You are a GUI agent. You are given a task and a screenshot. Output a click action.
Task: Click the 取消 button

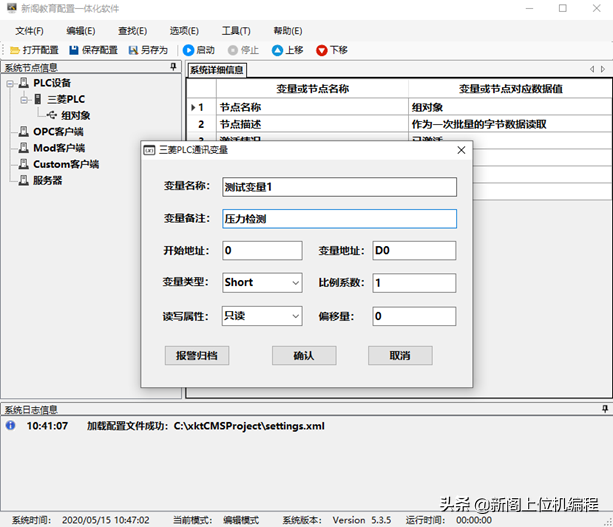coord(400,355)
